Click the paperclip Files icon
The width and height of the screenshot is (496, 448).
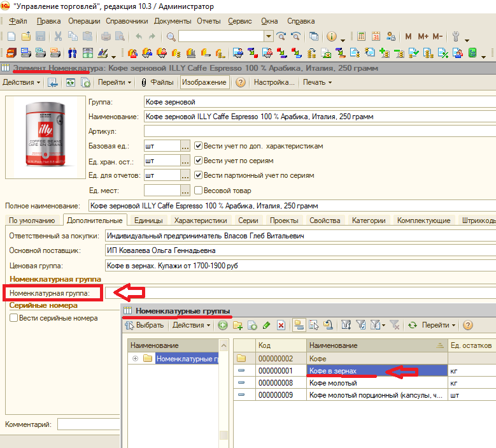[x=144, y=83]
